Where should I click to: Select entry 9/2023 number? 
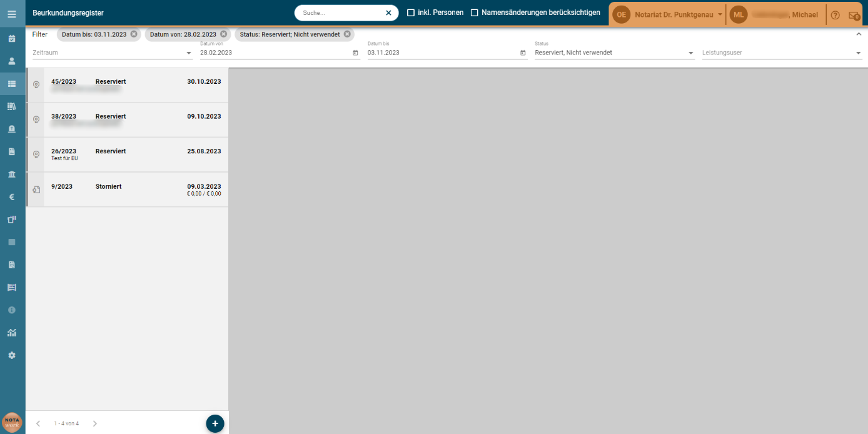62,186
